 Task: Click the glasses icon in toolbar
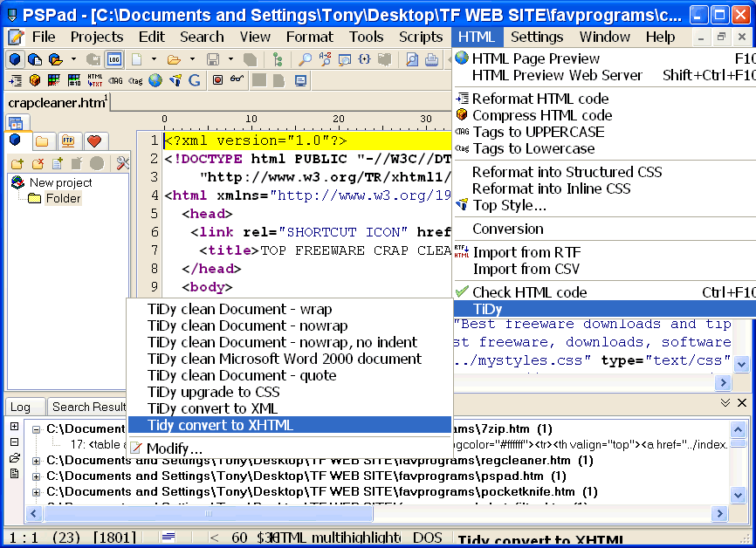click(x=237, y=79)
